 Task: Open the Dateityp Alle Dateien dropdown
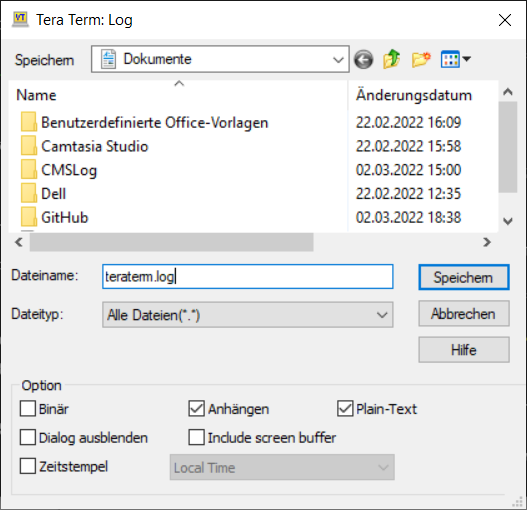248,315
